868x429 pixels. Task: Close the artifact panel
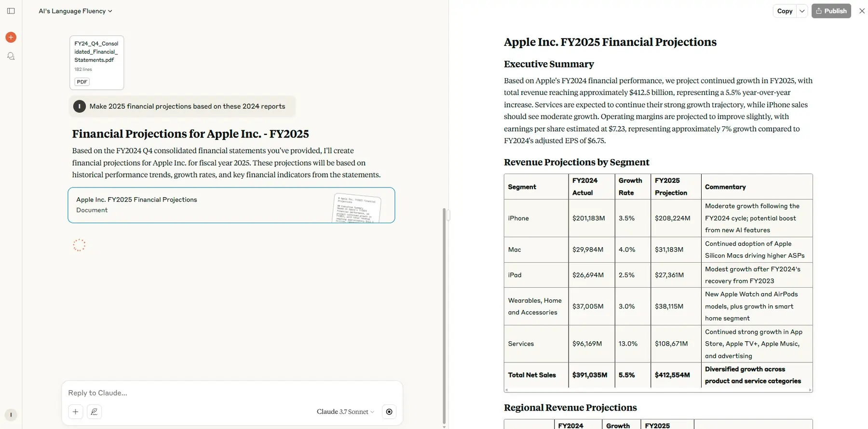click(862, 11)
